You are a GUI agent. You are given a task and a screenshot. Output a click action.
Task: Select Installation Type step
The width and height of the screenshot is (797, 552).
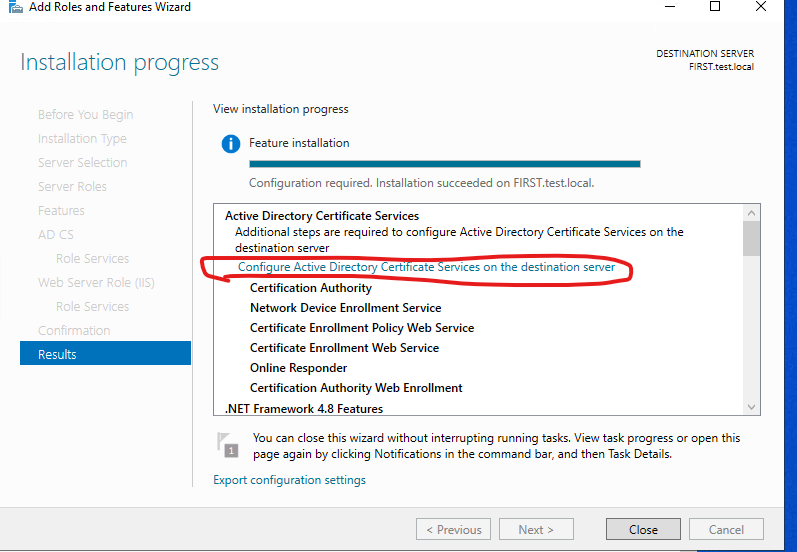point(82,139)
